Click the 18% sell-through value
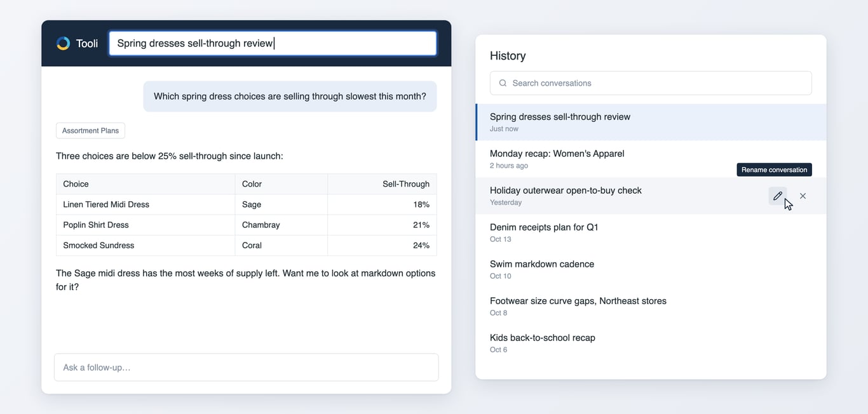 [421, 204]
